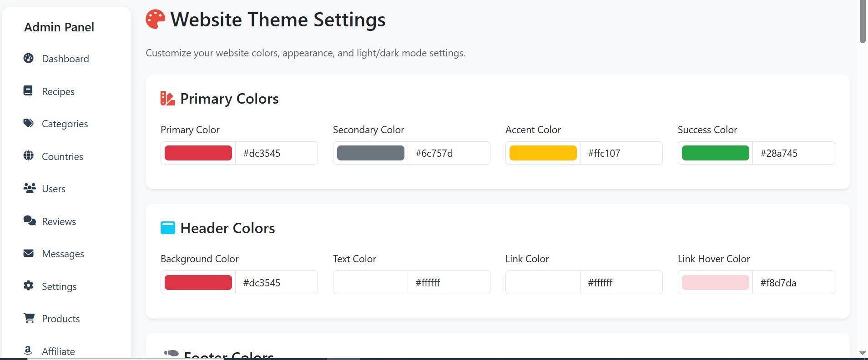Click the Settings gear icon
Viewport: 868px width, 360px height.
click(x=29, y=286)
